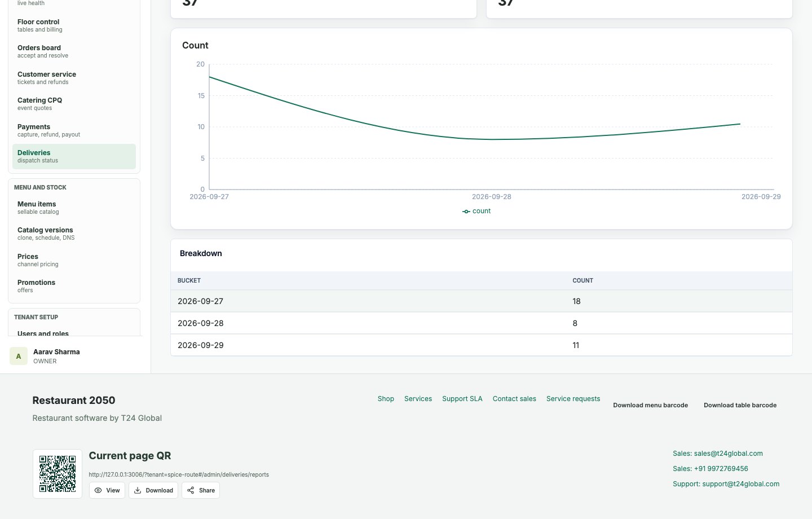
Task: Open Promotions offers page
Action: 74,286
